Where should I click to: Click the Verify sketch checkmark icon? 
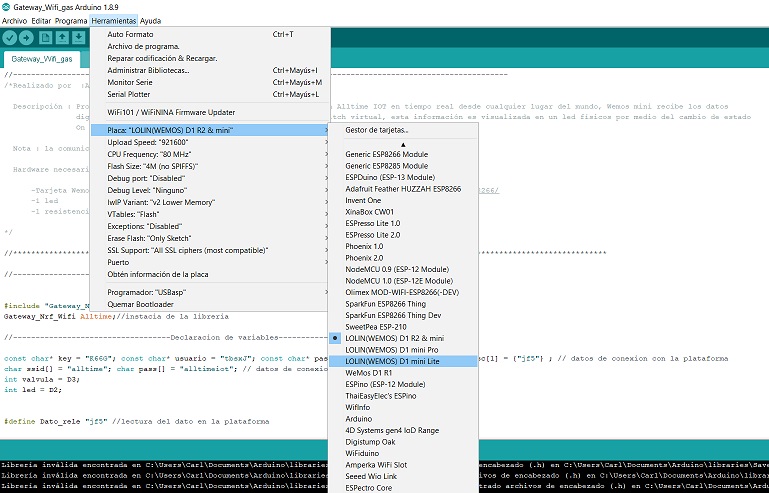pos(10,38)
